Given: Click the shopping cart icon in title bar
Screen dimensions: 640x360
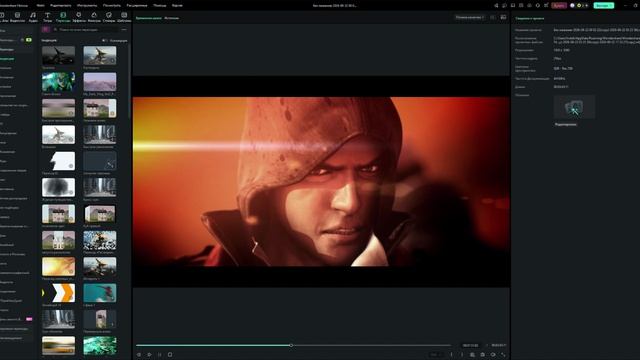Looking at the screenshot, I should 546,5.
